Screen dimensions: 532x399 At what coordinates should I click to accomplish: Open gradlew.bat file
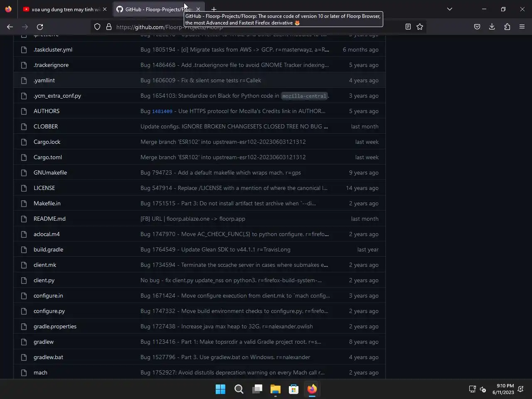[48, 357]
